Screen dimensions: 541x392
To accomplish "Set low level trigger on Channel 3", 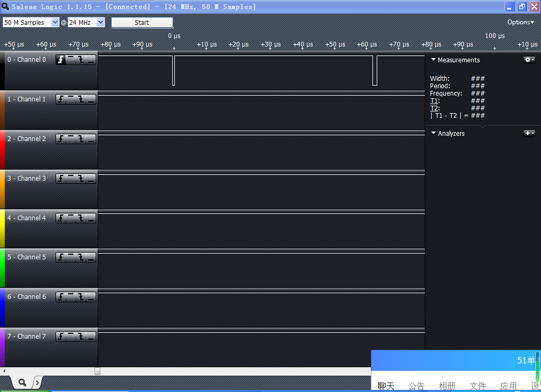I will coord(91,179).
